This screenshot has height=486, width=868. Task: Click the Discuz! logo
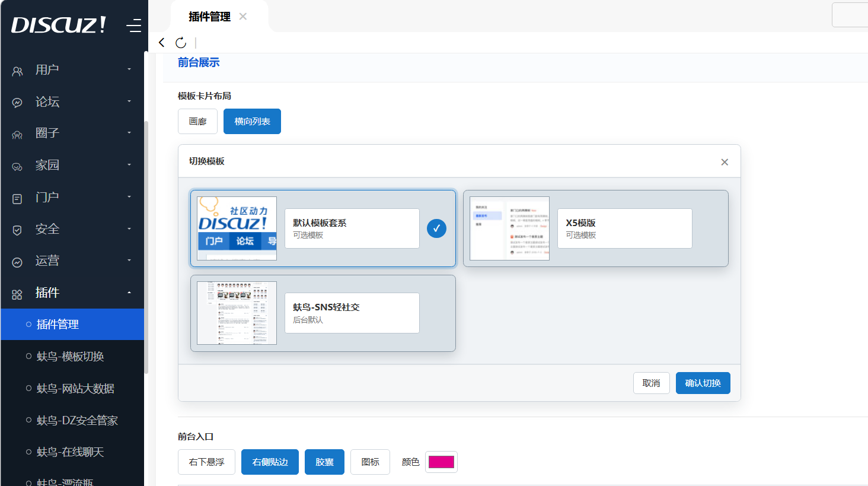click(x=59, y=25)
